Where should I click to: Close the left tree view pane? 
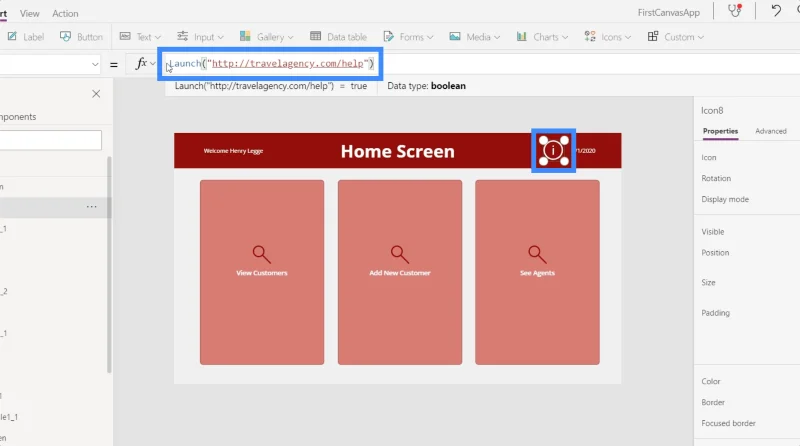click(96, 94)
